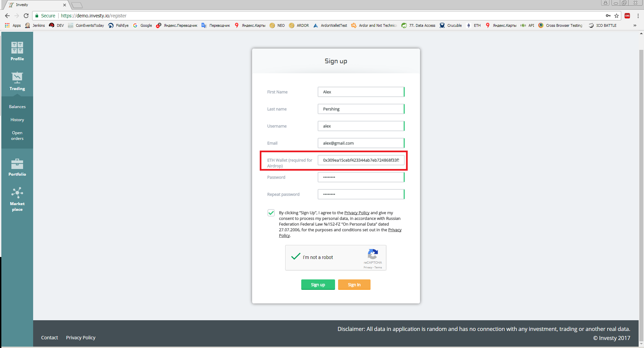Image resolution: width=644 pixels, height=348 pixels.
Task: Click the CORS extension icon
Action: pyautogui.click(x=627, y=16)
